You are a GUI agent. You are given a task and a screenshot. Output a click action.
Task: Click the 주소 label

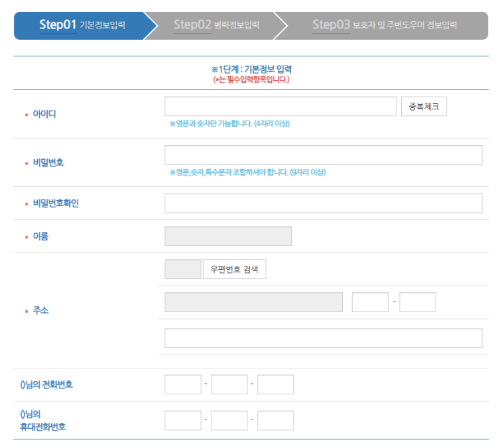(40, 310)
